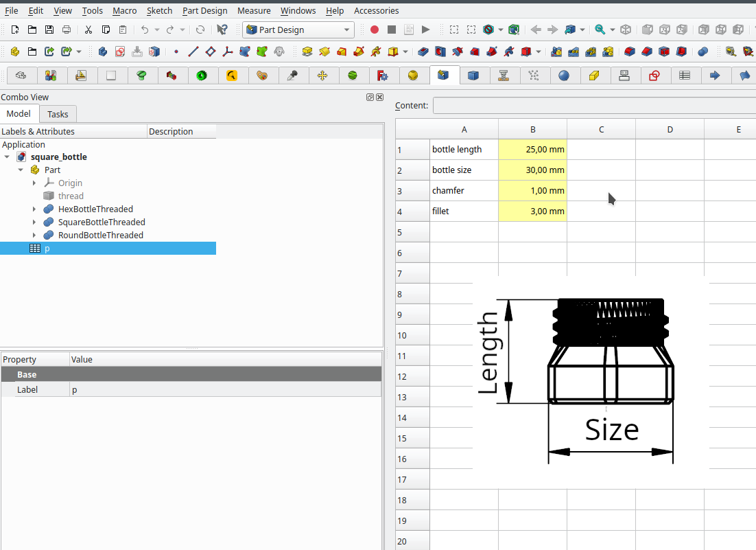The width and height of the screenshot is (756, 550).
Task: Click the Label property value p
Action: click(225, 390)
